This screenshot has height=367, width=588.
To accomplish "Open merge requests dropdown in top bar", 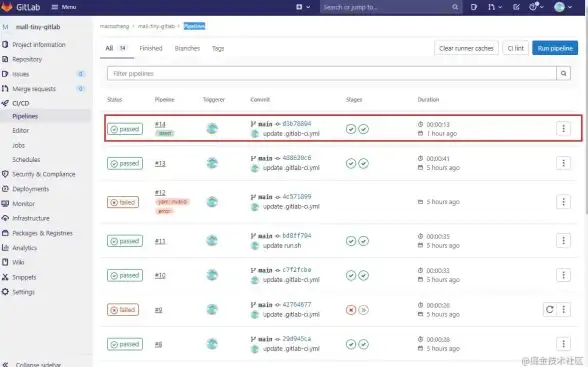I will 495,7.
